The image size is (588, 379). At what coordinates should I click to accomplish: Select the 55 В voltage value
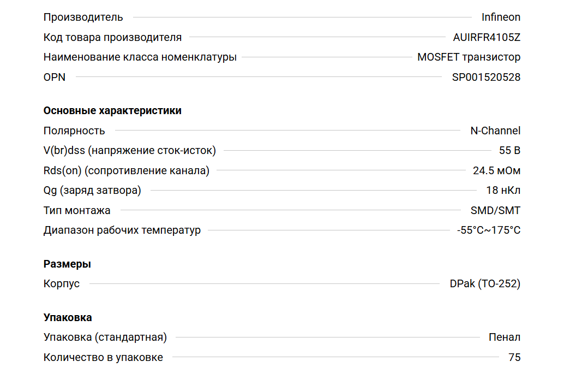point(509,150)
